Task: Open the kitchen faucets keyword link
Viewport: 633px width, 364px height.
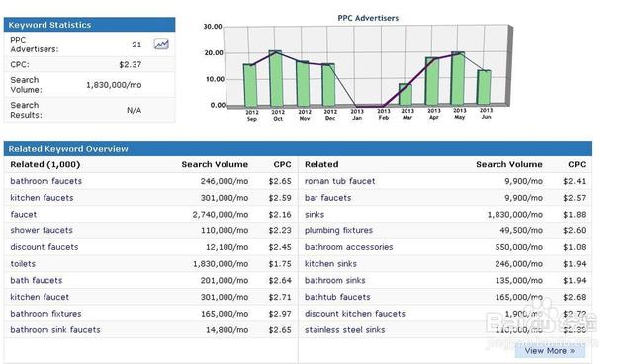Action: tap(42, 198)
